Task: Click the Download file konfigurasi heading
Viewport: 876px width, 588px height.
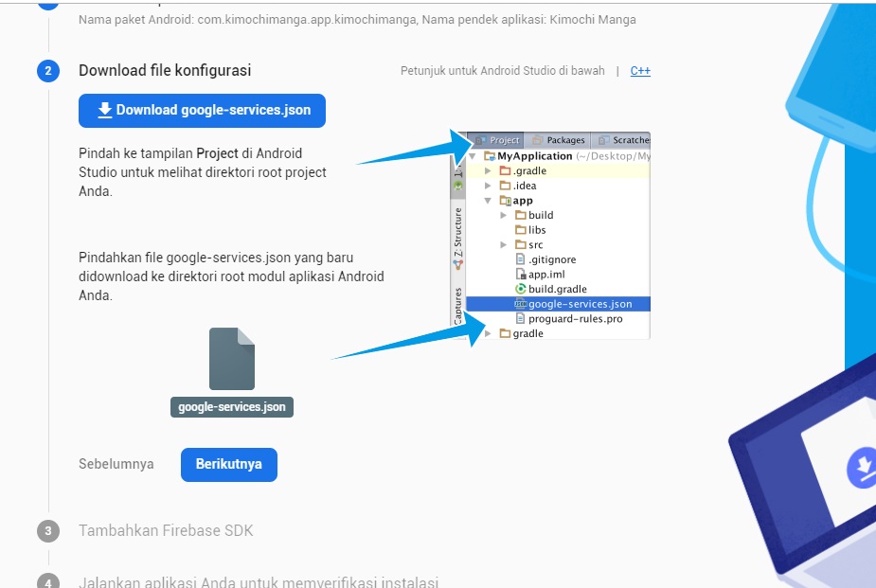Action: coord(165,70)
